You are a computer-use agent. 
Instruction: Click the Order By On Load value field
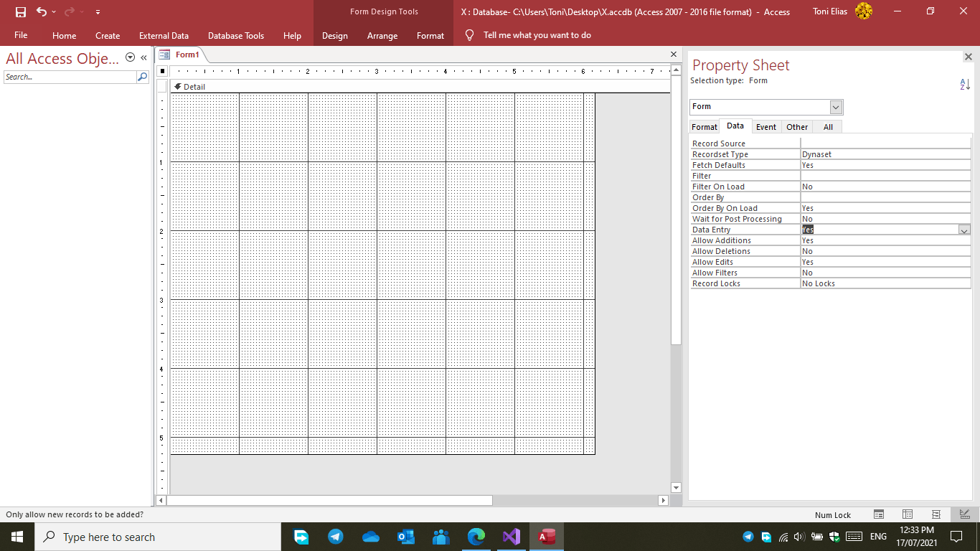pyautogui.click(x=885, y=208)
